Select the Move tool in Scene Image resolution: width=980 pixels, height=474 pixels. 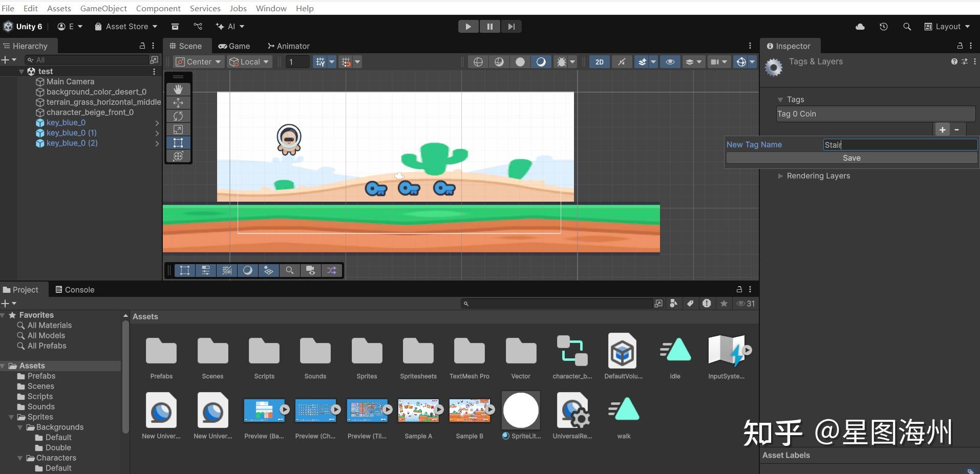pyautogui.click(x=178, y=102)
